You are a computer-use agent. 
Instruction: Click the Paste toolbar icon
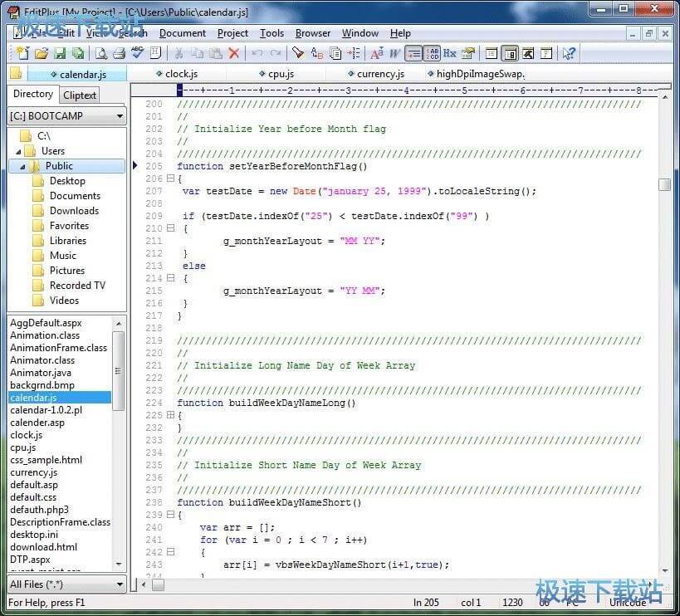(x=216, y=53)
